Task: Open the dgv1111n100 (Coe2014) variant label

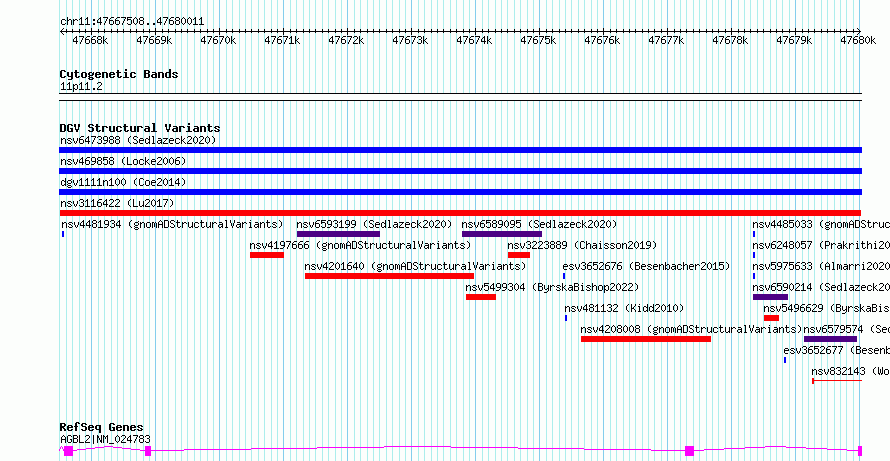Action: click(x=123, y=182)
